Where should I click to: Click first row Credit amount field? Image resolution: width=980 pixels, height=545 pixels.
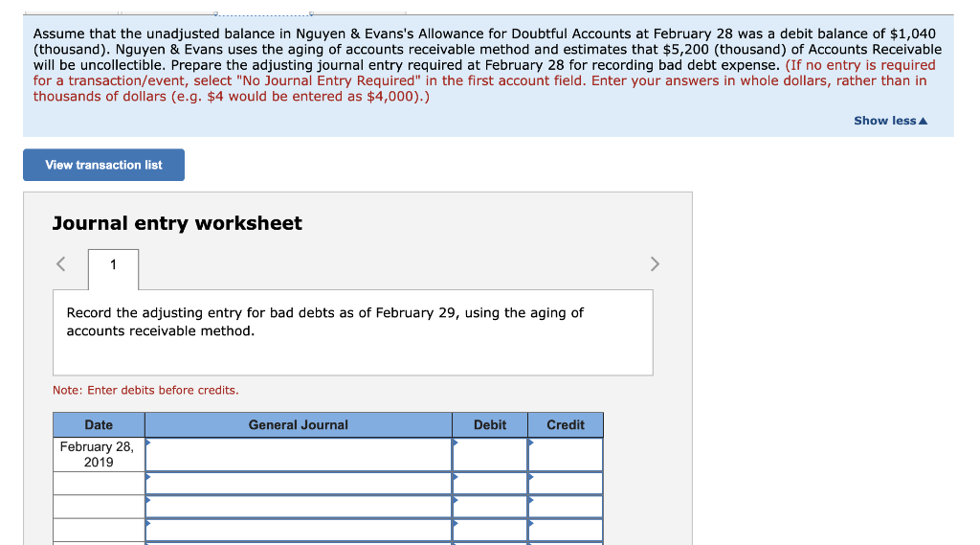pos(566,454)
